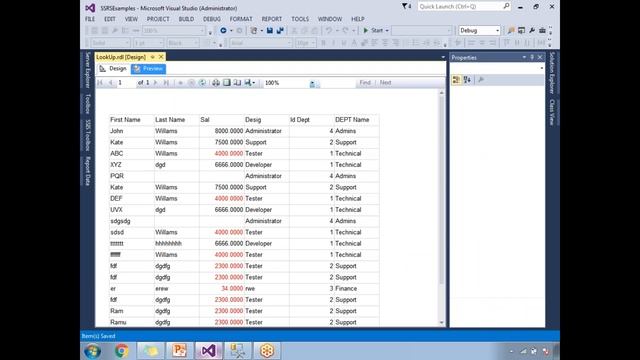Image resolution: width=640 pixels, height=360 pixels.
Task: Open the EDIT menu
Action: point(110,19)
